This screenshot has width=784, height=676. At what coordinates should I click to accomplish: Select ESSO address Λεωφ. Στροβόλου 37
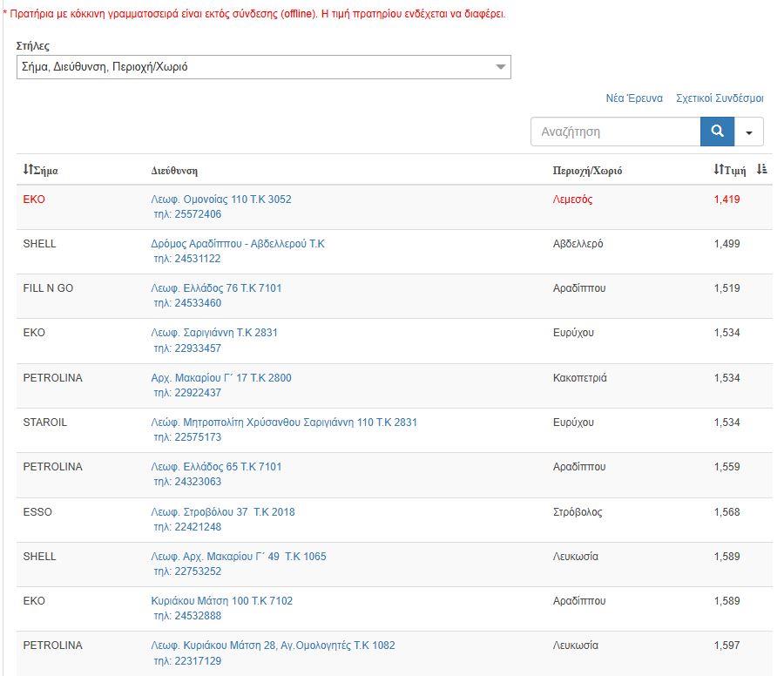pos(223,512)
